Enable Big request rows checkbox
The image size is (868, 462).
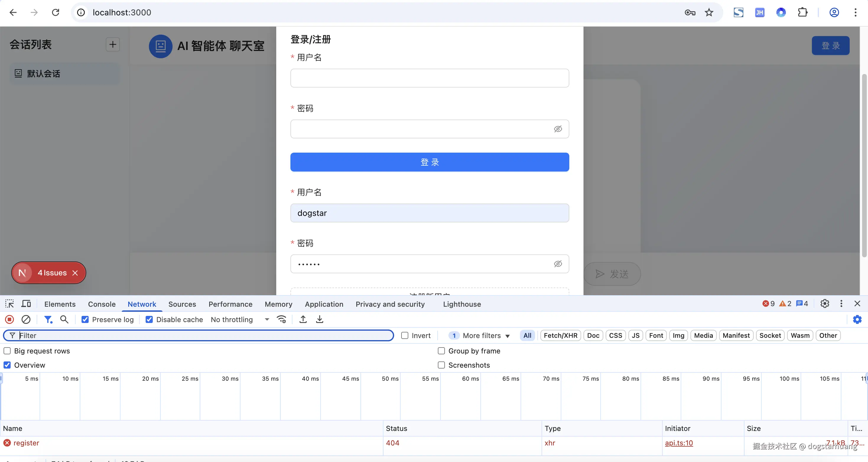pos(7,351)
